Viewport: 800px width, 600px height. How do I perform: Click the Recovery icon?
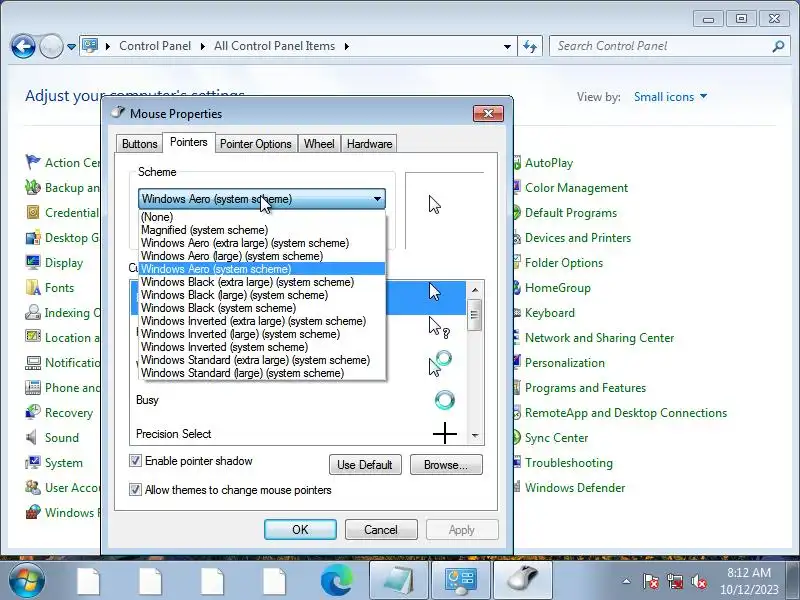[33, 412]
